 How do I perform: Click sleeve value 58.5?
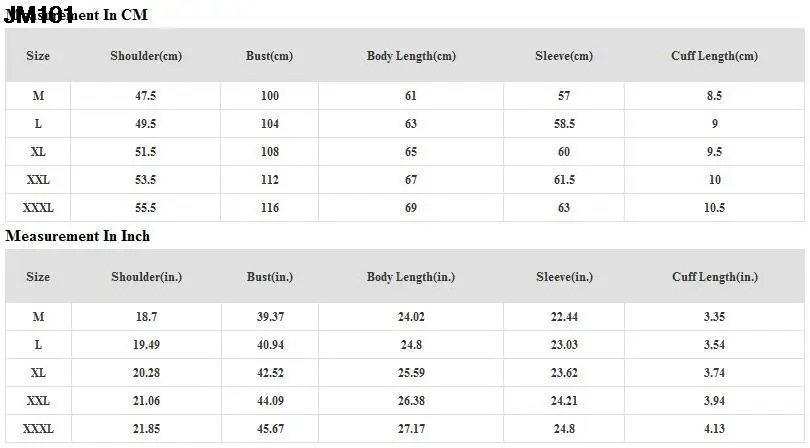point(564,124)
